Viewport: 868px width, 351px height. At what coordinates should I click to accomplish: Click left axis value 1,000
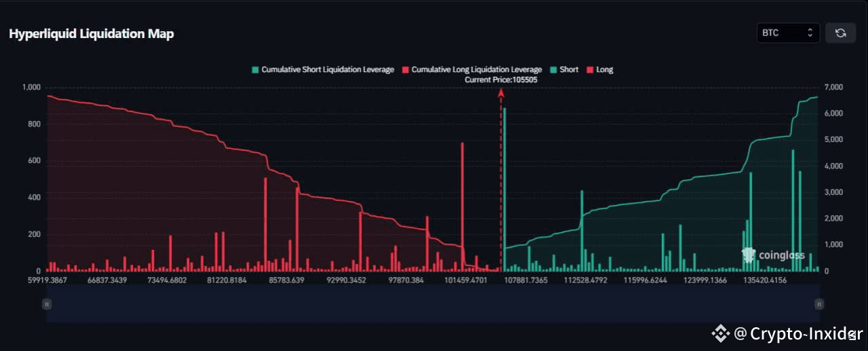coord(32,88)
